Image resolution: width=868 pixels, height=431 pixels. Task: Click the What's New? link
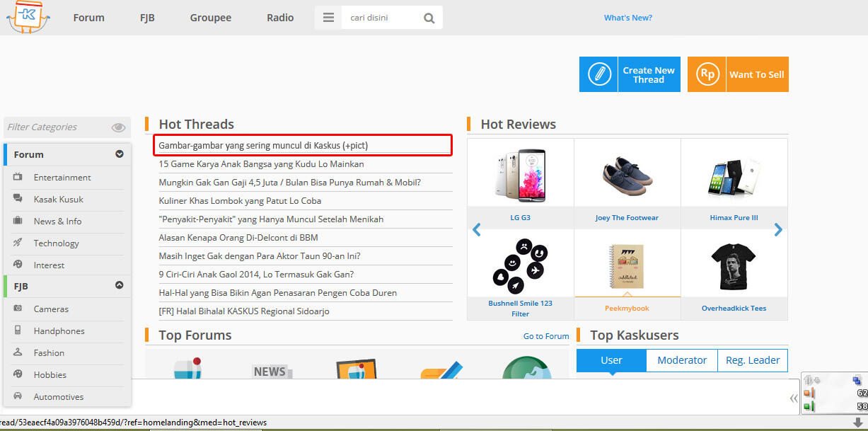pos(628,18)
